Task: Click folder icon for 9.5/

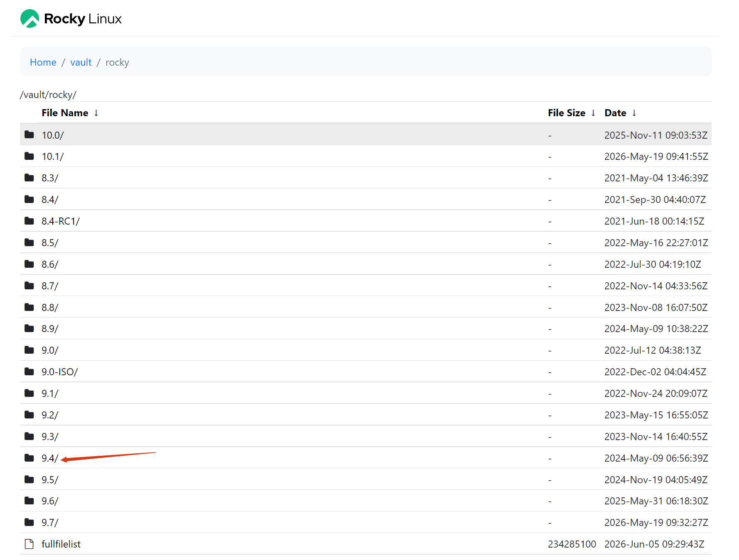Action: click(x=29, y=479)
